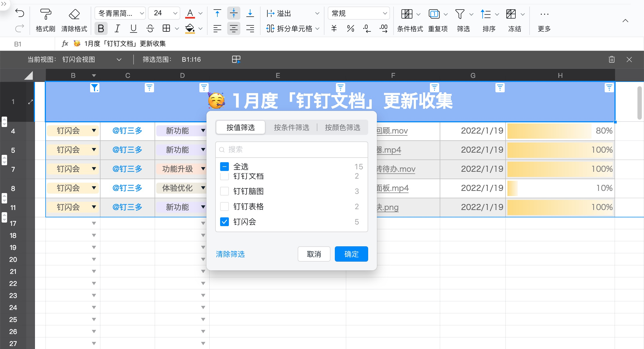The image size is (644, 349).
Task: Check the 钉钉文档 filter value
Action: (224, 176)
